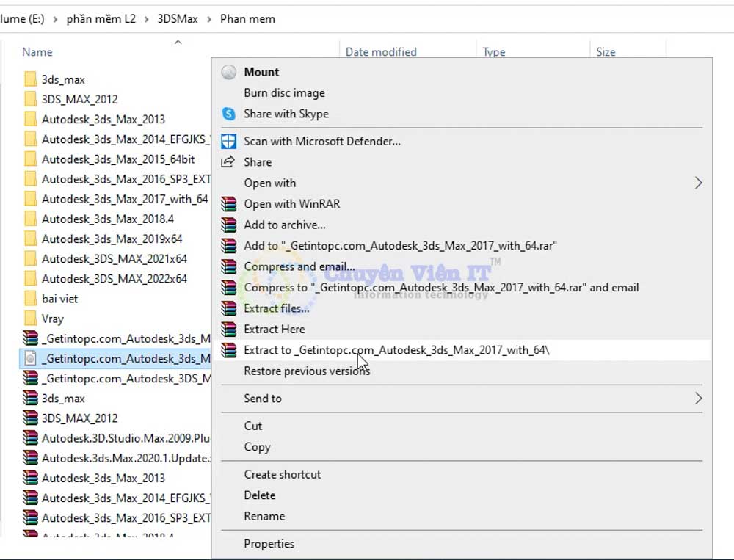Viewport: 734px width, 560px height.
Task: Select Create shortcut menu entry
Action: [x=283, y=474]
